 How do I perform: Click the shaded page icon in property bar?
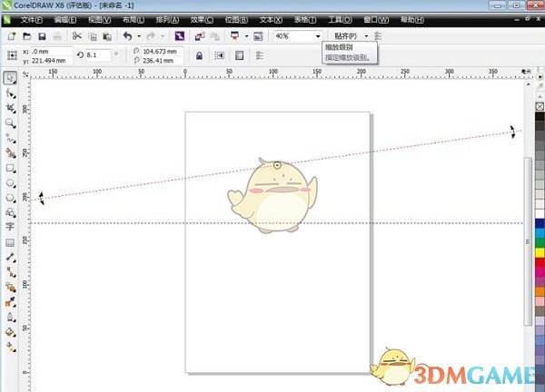pos(239,55)
